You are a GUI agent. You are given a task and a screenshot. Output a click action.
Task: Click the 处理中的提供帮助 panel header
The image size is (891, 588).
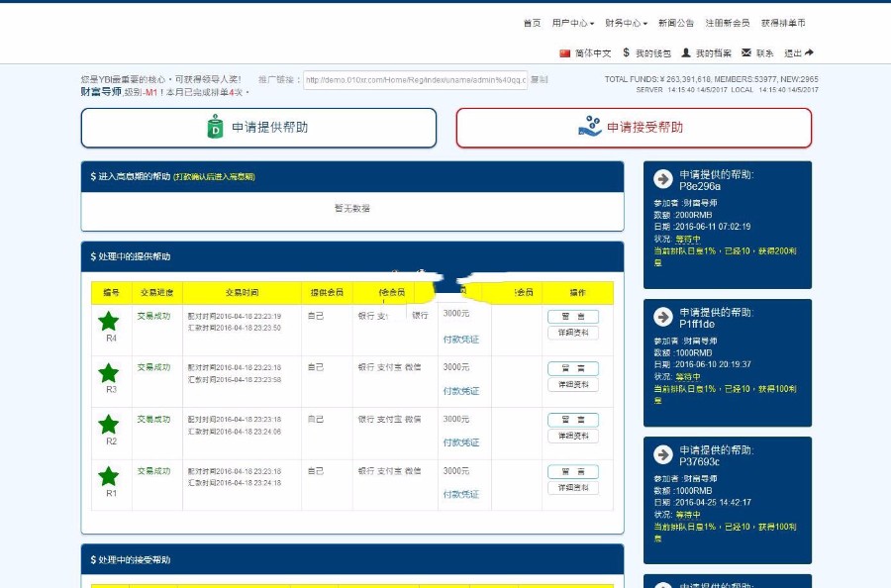(x=352, y=256)
